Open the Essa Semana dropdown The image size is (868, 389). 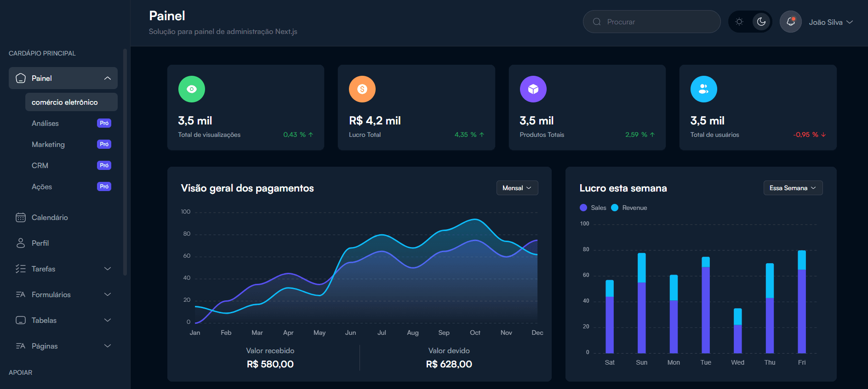pyautogui.click(x=793, y=188)
